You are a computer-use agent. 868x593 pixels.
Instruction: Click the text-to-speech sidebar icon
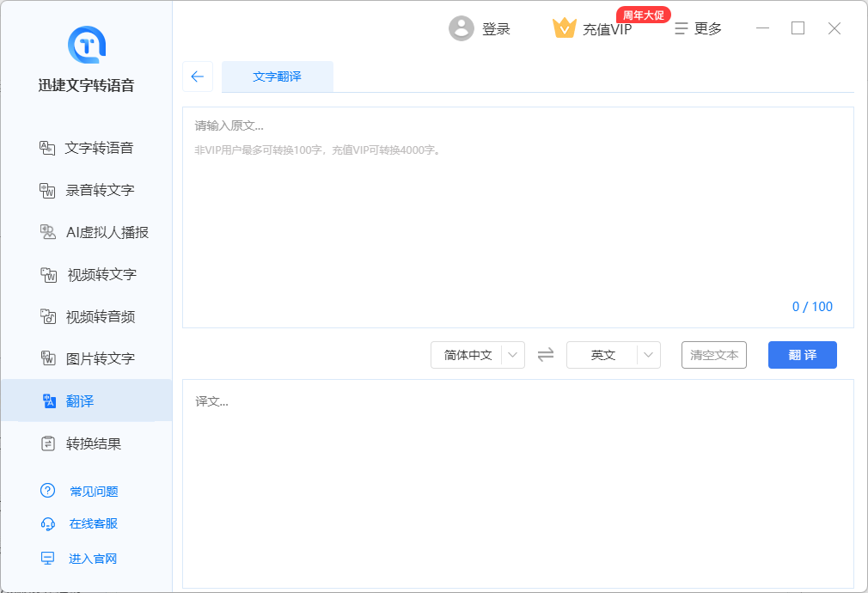[47, 148]
